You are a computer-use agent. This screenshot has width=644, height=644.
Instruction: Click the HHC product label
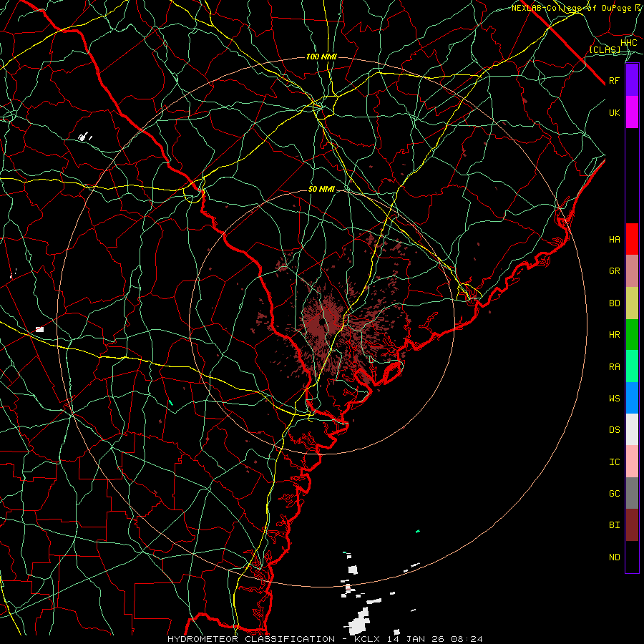(628, 43)
